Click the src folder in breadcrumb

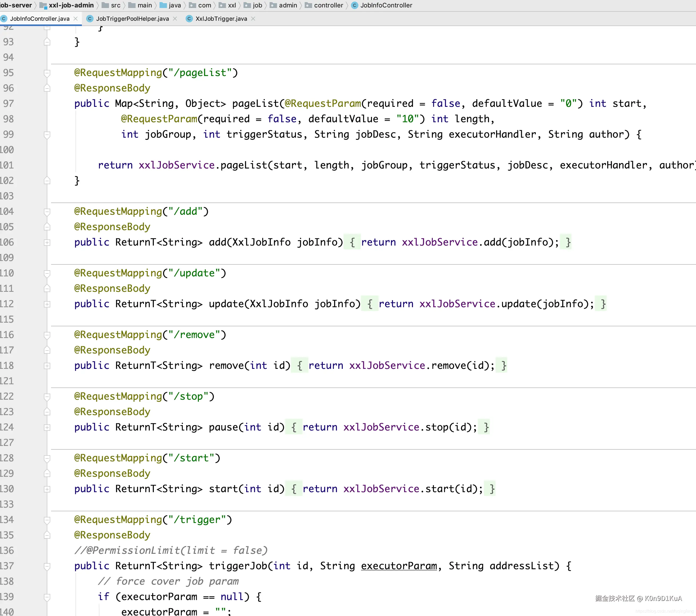pos(115,5)
